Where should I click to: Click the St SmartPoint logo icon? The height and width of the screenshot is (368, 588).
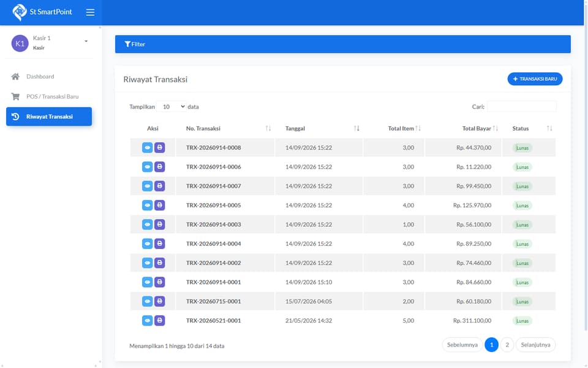click(x=20, y=12)
